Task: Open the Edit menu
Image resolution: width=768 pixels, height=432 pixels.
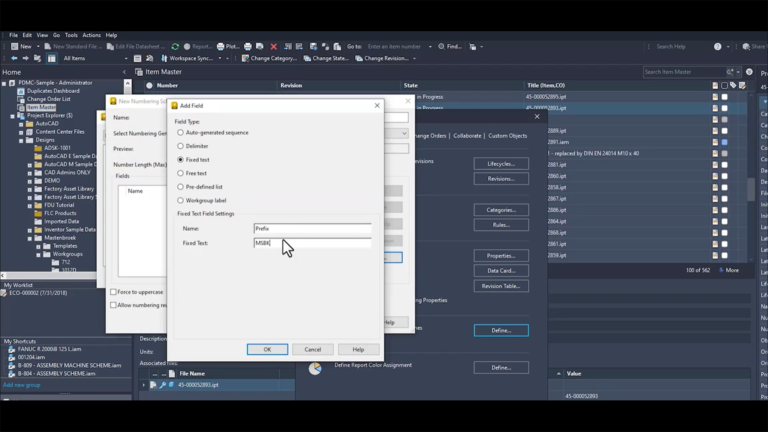Action: [x=27, y=35]
